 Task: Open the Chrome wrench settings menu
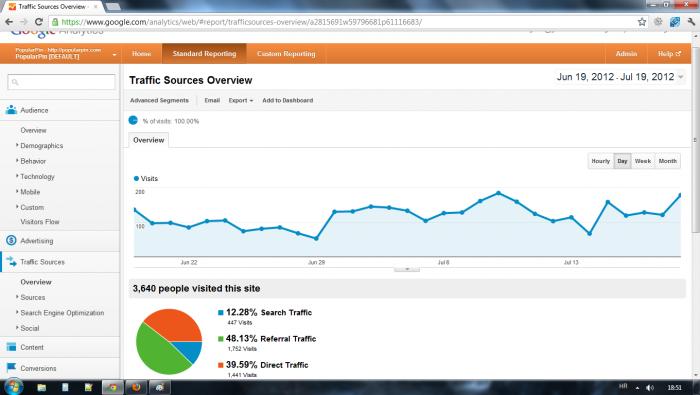point(691,22)
